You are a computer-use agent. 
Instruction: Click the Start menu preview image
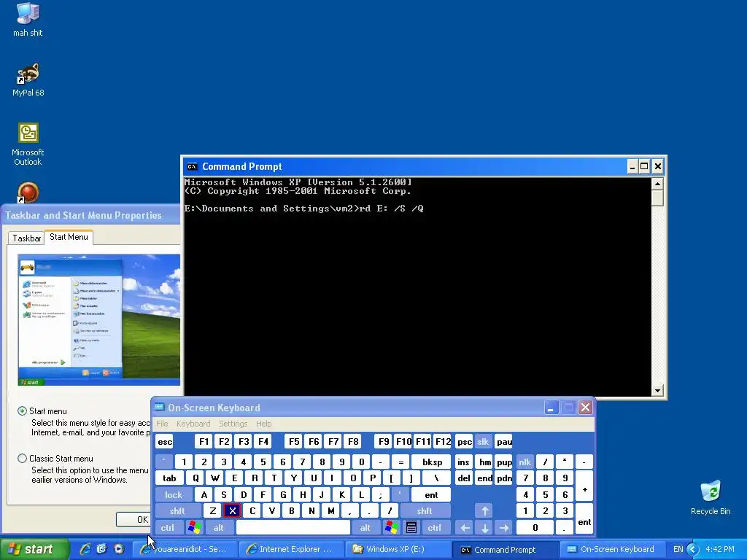[99, 319]
